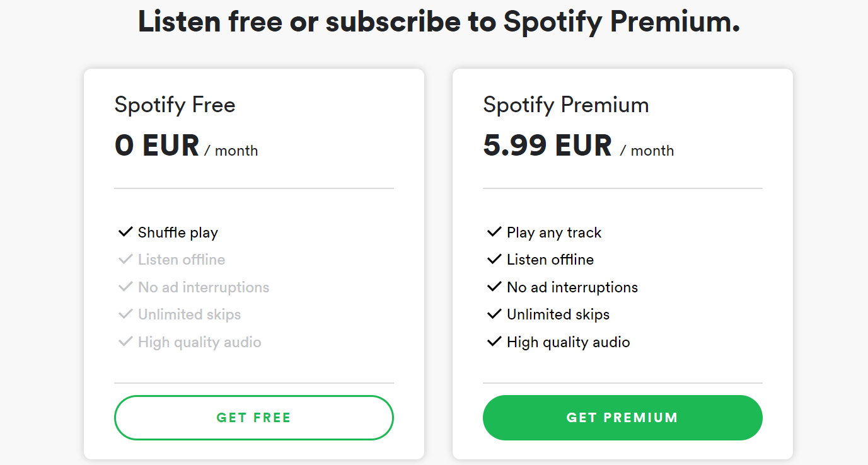Click the 5.99 EUR price text
Screen dimensions: 868x465
[x=547, y=146]
